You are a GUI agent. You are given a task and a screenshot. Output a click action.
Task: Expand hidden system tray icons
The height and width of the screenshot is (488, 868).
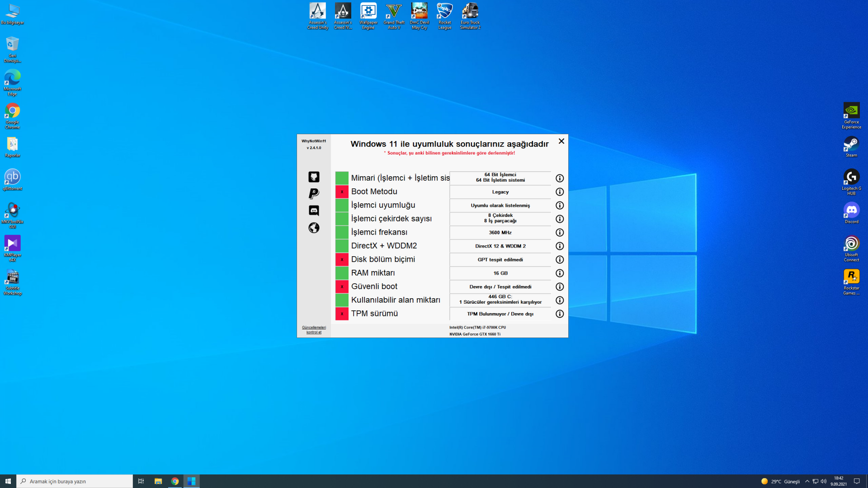tap(807, 481)
